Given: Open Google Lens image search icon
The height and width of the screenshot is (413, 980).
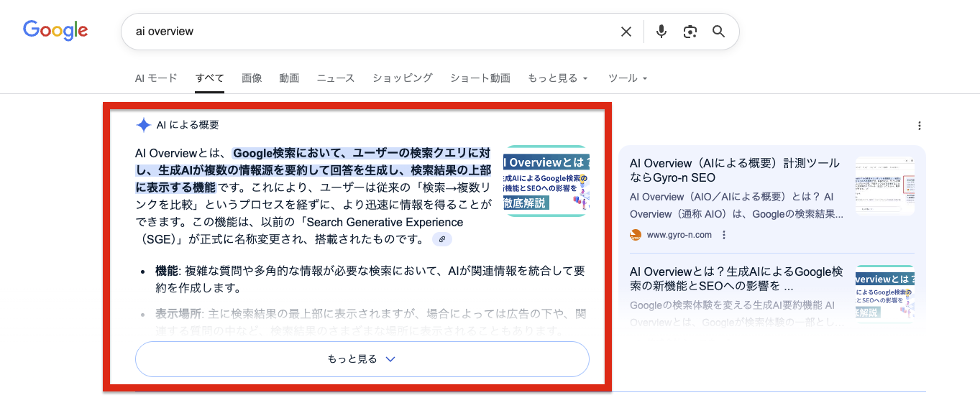Looking at the screenshot, I should (x=690, y=32).
